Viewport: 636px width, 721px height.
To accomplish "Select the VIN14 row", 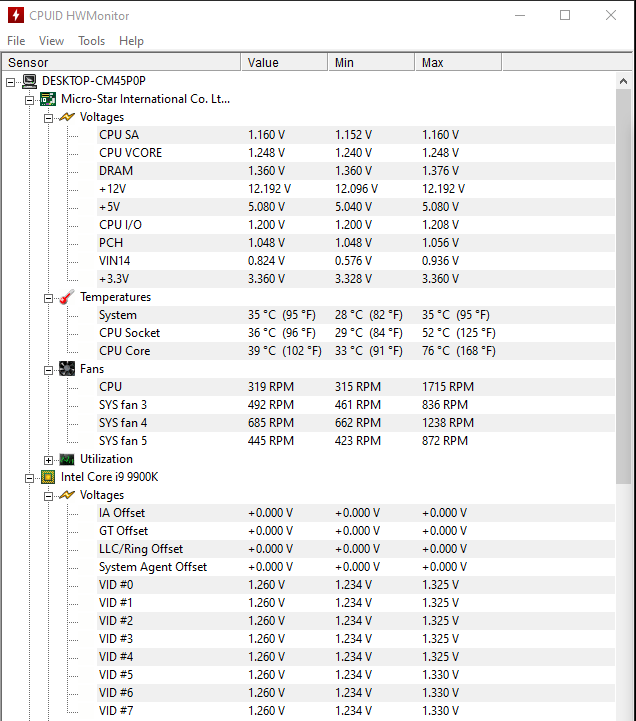I will coord(355,261).
